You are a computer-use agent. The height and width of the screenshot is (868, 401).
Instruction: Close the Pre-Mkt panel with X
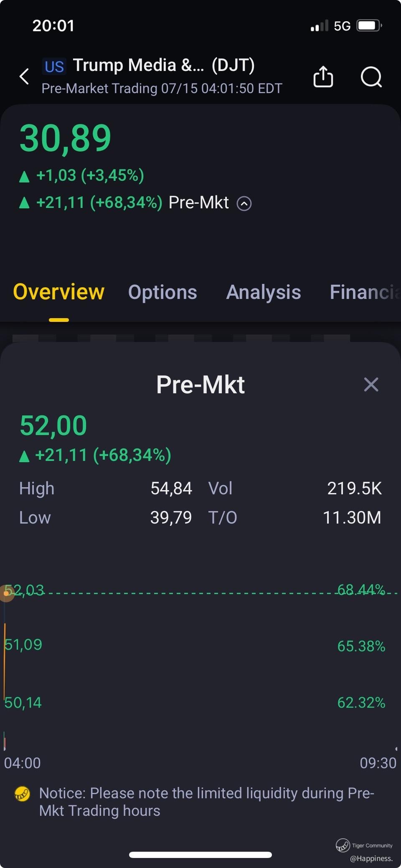tap(371, 384)
